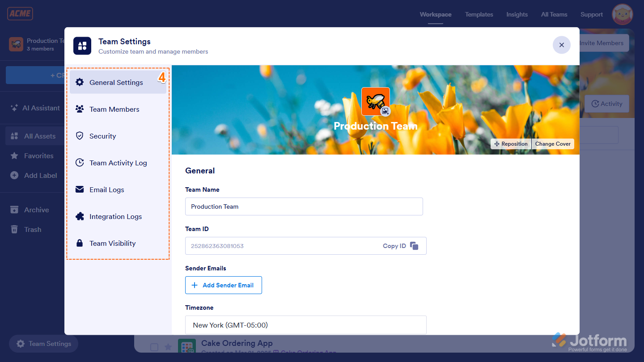This screenshot has height=362, width=644.
Task: Click the Team Activity Log clock icon
Action: coord(80,163)
